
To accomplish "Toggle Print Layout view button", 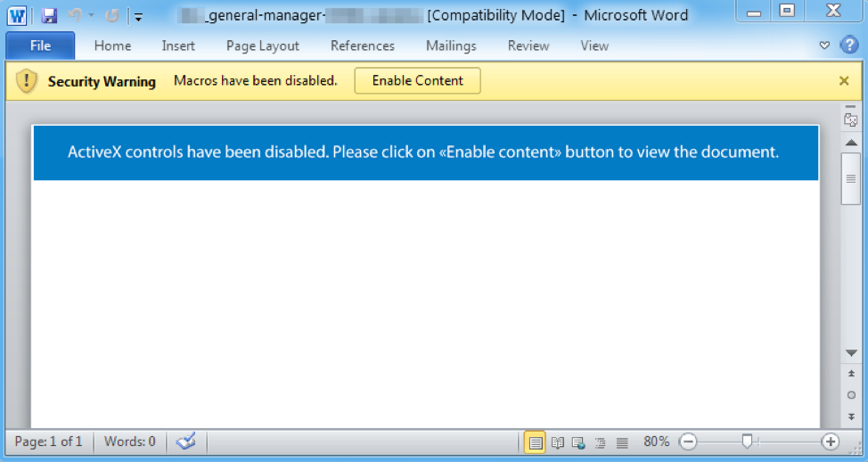I will (x=535, y=442).
